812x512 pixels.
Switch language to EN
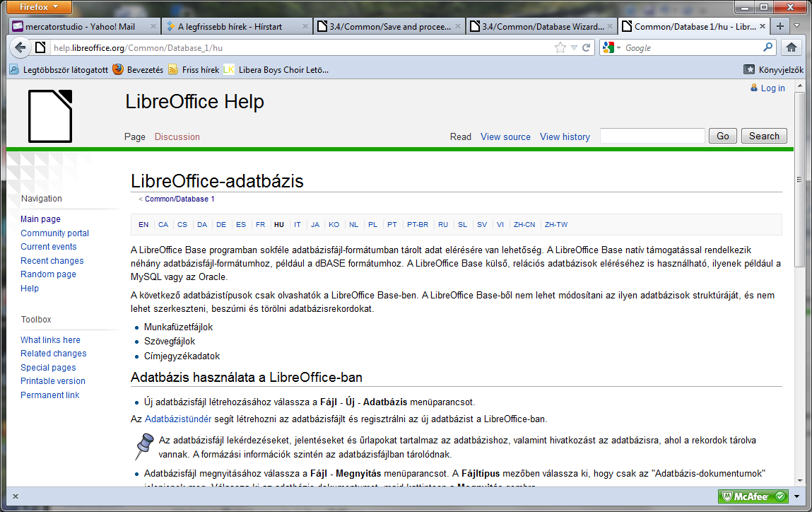(x=143, y=224)
